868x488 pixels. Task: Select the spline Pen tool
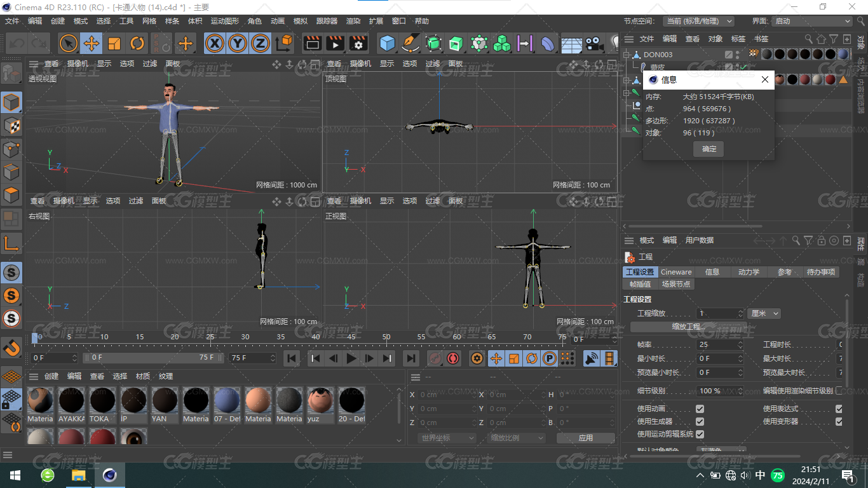tap(410, 43)
